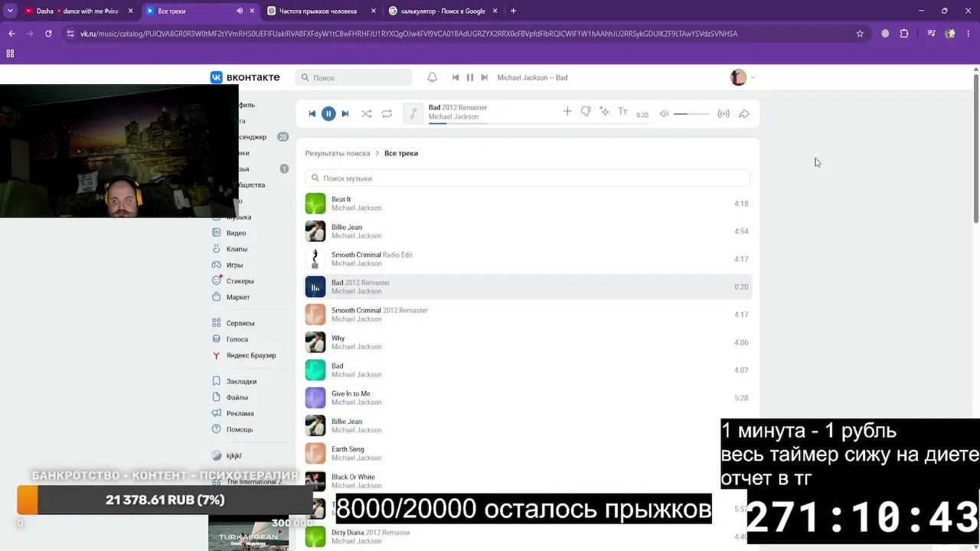The image size is (980, 551).
Task: Dislike the current track
Action: pos(586,112)
